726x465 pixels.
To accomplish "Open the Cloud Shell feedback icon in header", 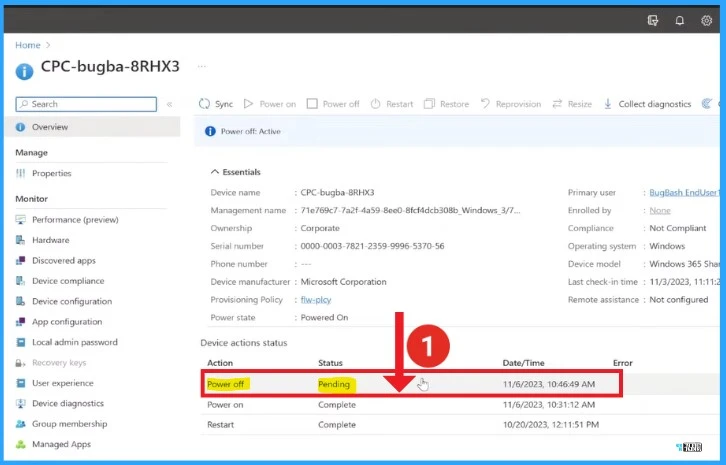I will tap(653, 20).
